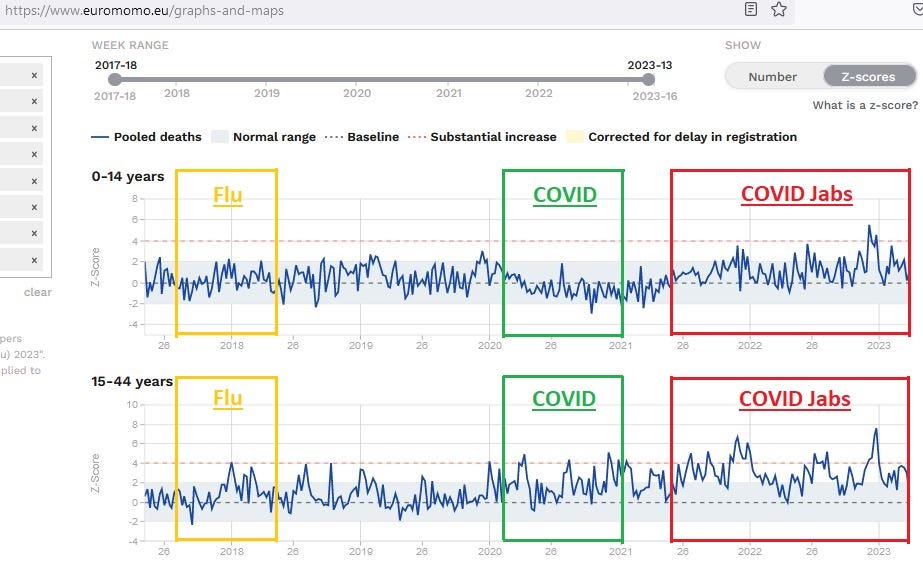Click the 'WEEK RANGE' label
This screenshot has width=923, height=580.
click(130, 45)
